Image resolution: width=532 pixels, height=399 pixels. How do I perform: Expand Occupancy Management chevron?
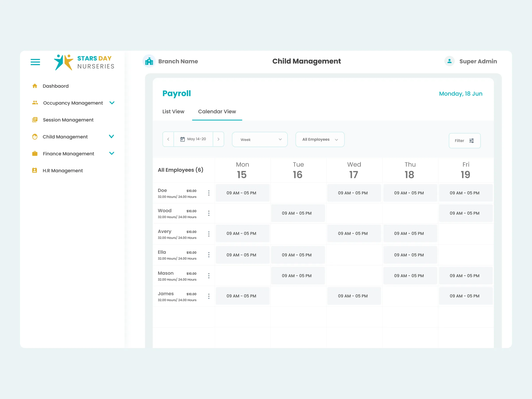click(112, 103)
